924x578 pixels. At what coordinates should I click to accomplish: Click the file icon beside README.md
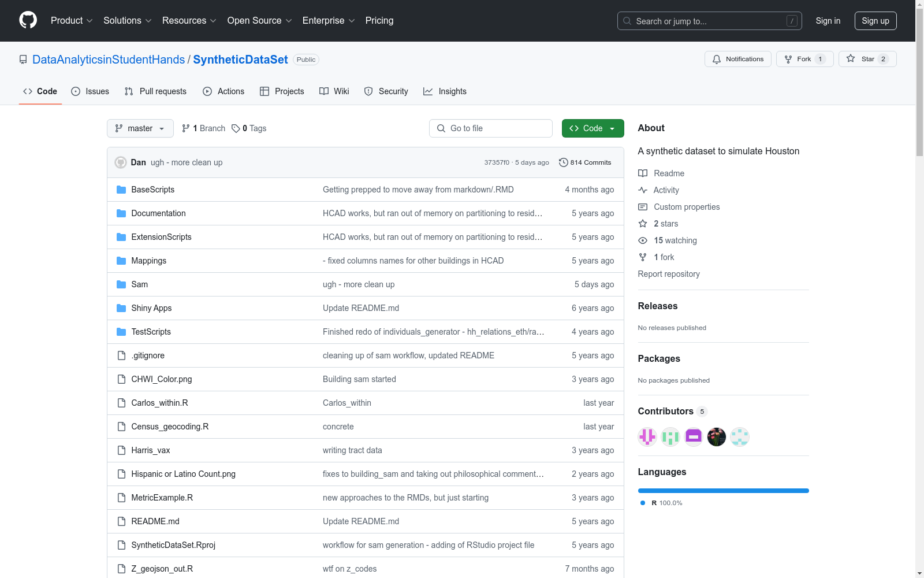pos(121,521)
